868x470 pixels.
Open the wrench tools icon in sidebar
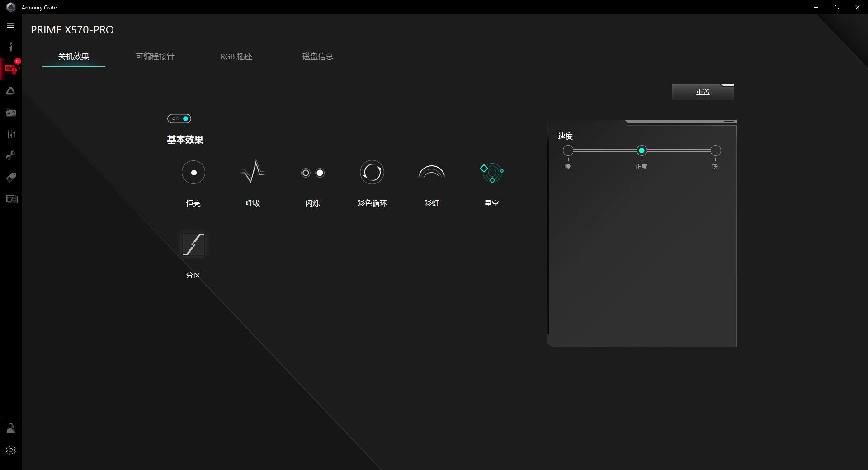coord(11,155)
